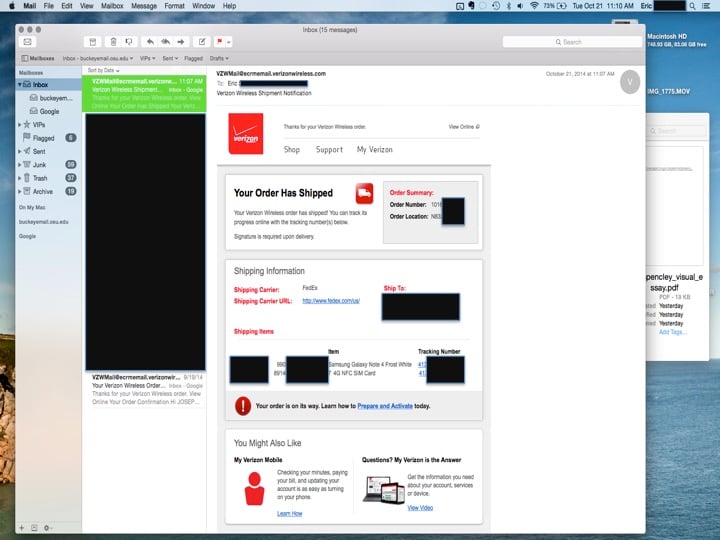720x540 pixels.
Task: Open the VIPs mailbox
Action: (39, 124)
